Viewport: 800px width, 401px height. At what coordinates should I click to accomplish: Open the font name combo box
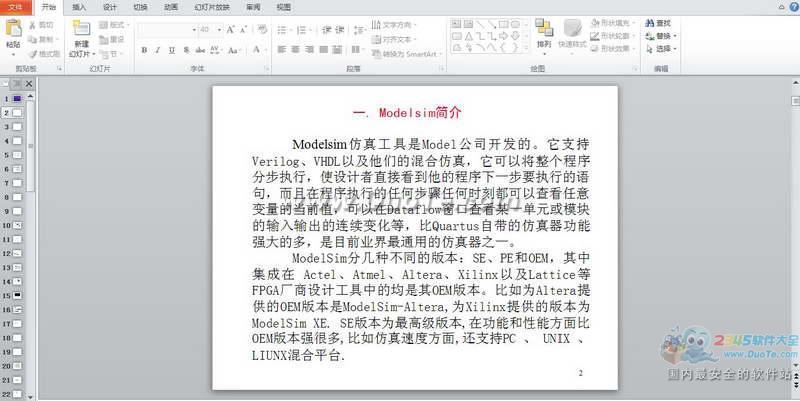point(167,30)
